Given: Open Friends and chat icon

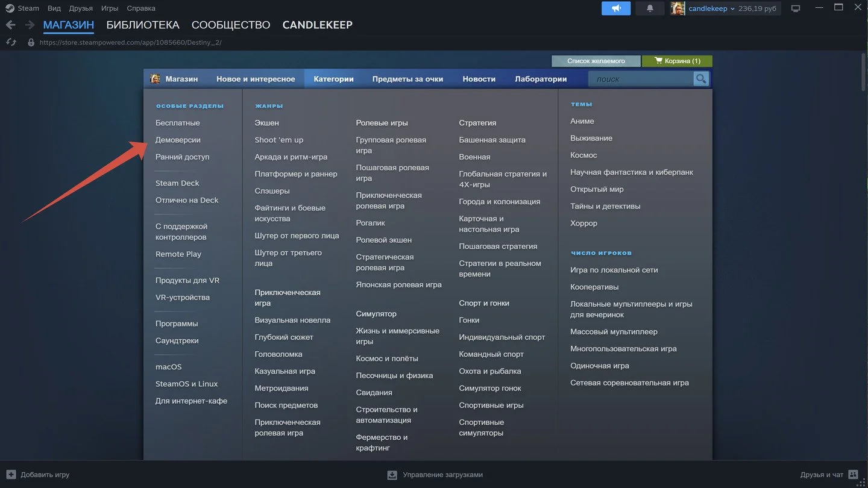Looking at the screenshot, I should click(853, 475).
